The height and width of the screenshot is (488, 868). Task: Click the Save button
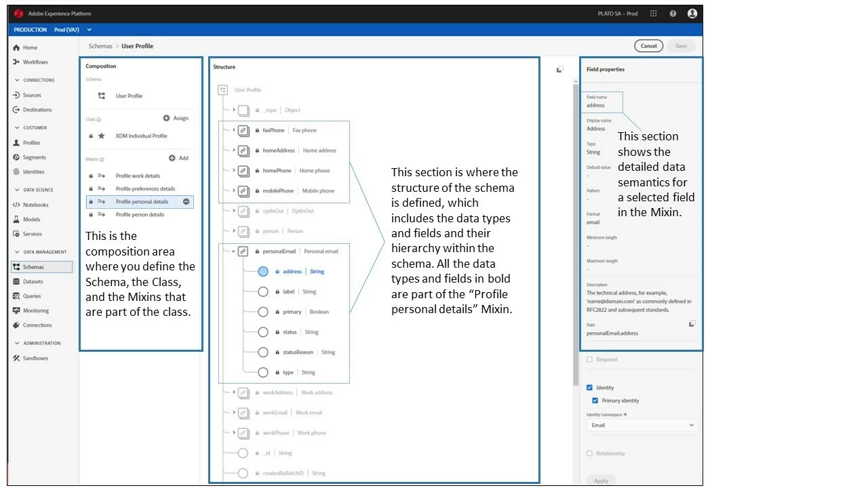pyautogui.click(x=681, y=46)
